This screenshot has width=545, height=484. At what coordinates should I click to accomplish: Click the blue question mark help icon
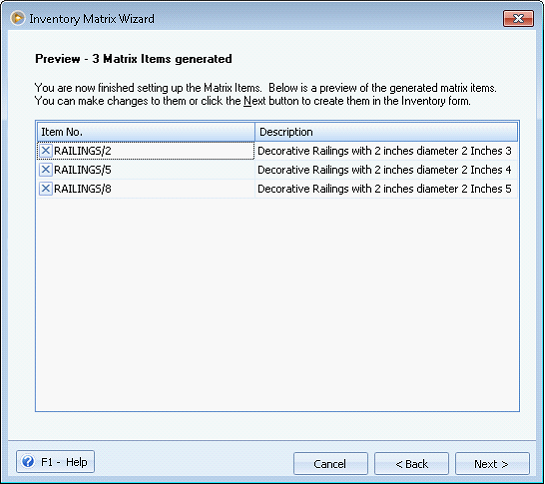pyautogui.click(x=28, y=462)
